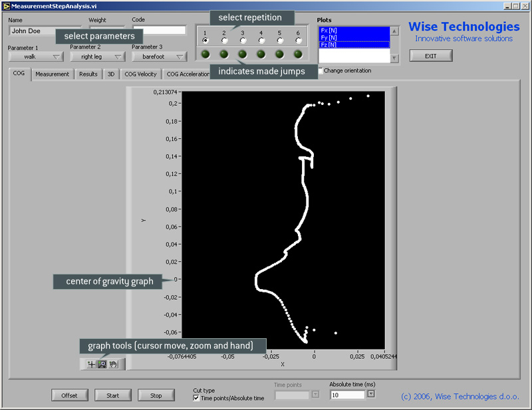Click green jump indicator LED under repetition 1

(x=205, y=54)
